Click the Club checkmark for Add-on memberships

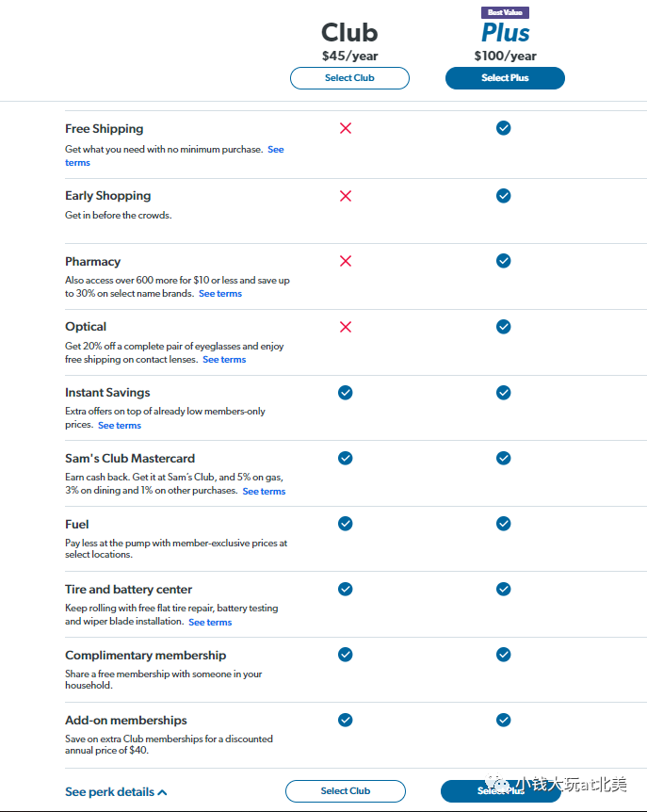tap(346, 720)
